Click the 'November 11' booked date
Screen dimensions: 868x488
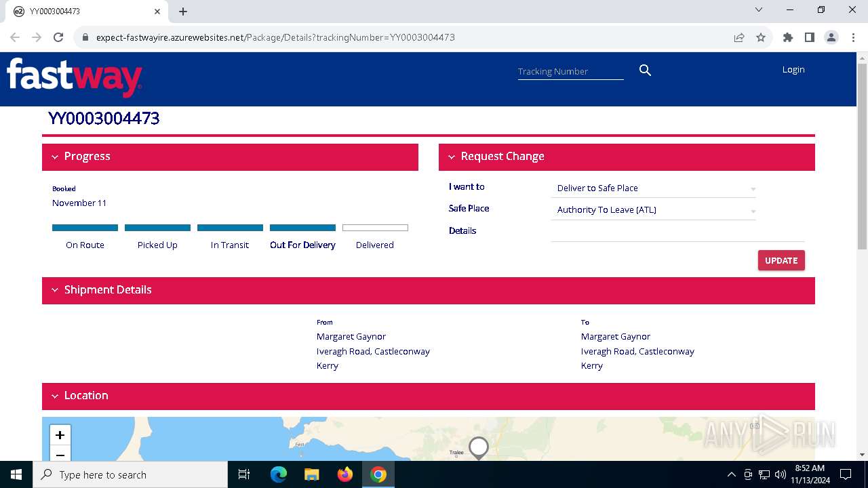(79, 203)
